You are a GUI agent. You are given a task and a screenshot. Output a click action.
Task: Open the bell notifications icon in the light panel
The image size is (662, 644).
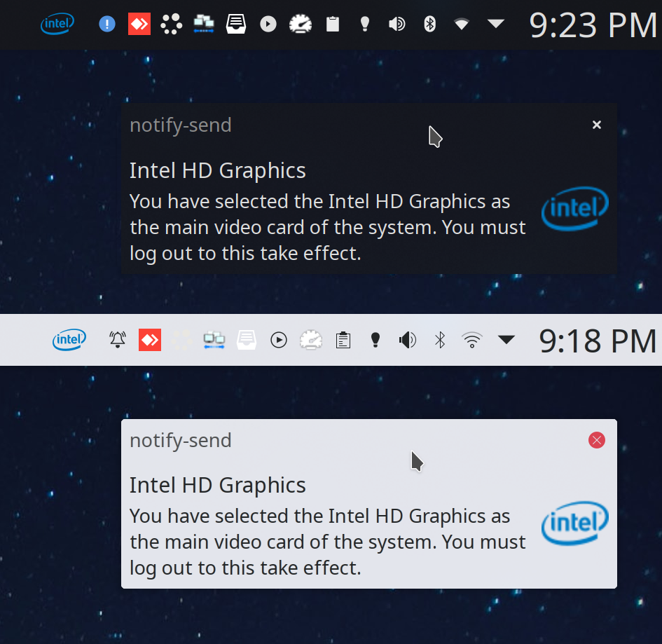(118, 340)
